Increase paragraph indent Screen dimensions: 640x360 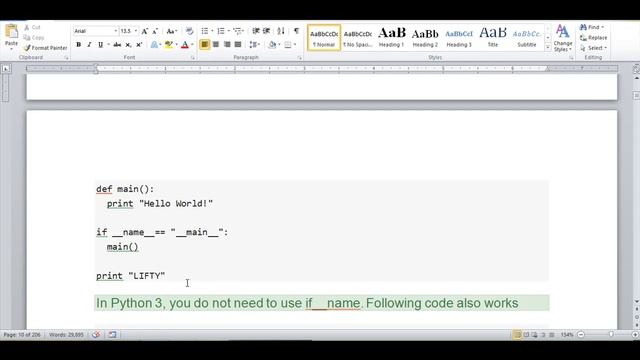coord(267,31)
